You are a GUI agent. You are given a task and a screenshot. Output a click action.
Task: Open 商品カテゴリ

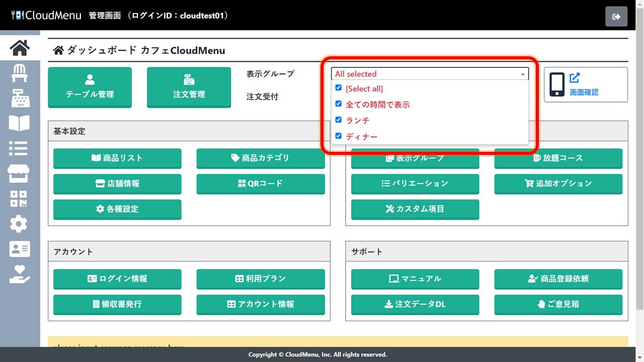[x=261, y=158]
